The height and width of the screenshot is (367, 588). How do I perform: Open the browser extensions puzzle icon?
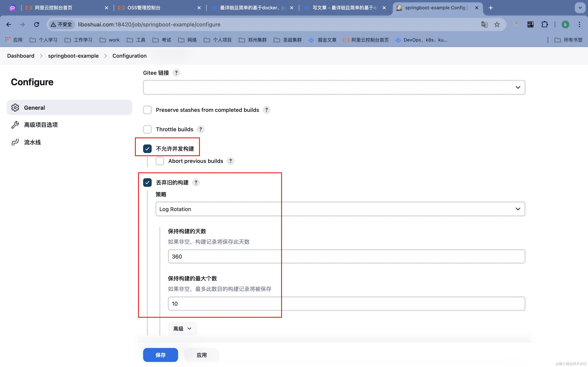[x=544, y=24]
